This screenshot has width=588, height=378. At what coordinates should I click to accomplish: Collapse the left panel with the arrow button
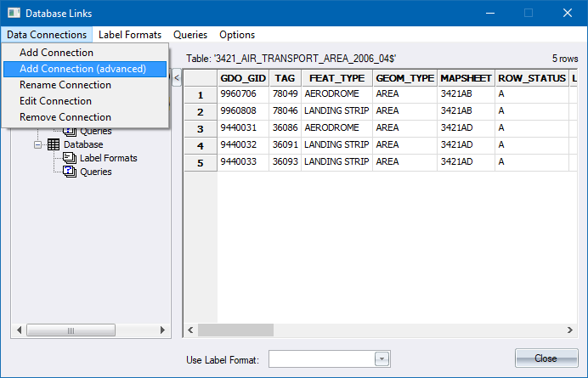(177, 78)
